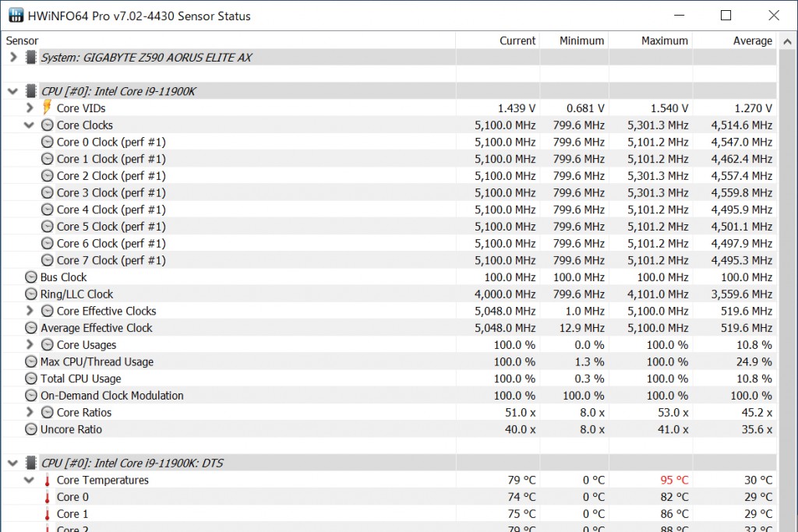The image size is (798, 532).
Task: Click the red 95 °C maximum temperature value
Action: 674,480
